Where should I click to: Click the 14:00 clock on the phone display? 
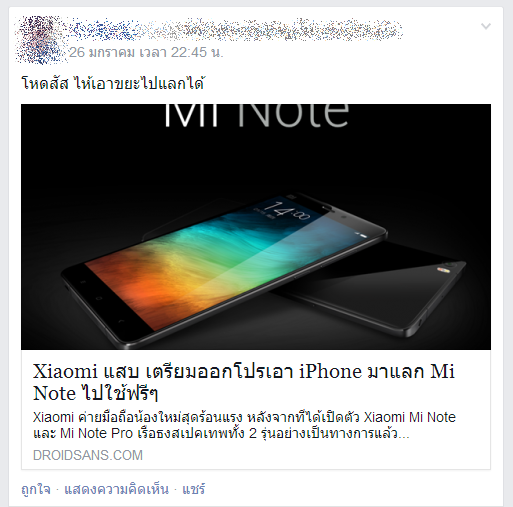(x=285, y=211)
